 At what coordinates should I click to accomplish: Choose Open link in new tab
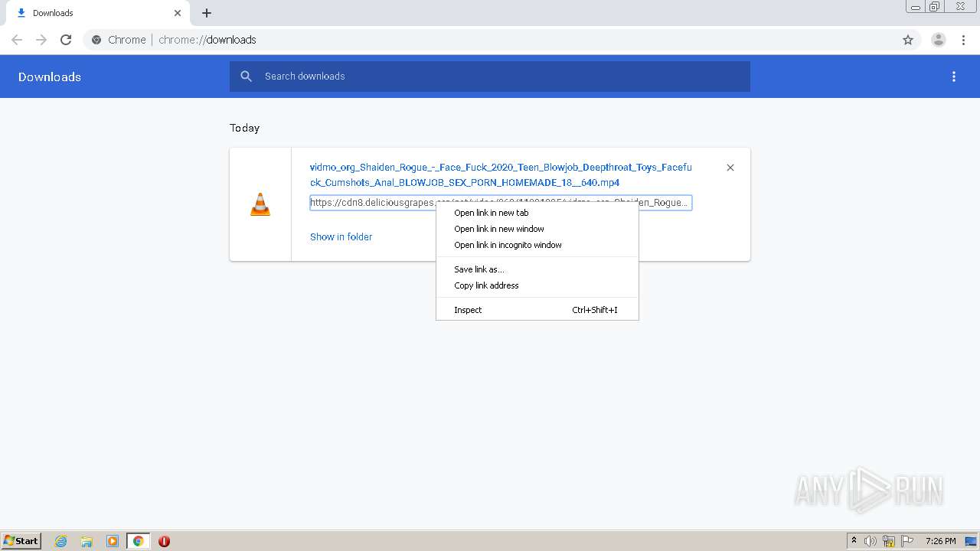[537, 213]
